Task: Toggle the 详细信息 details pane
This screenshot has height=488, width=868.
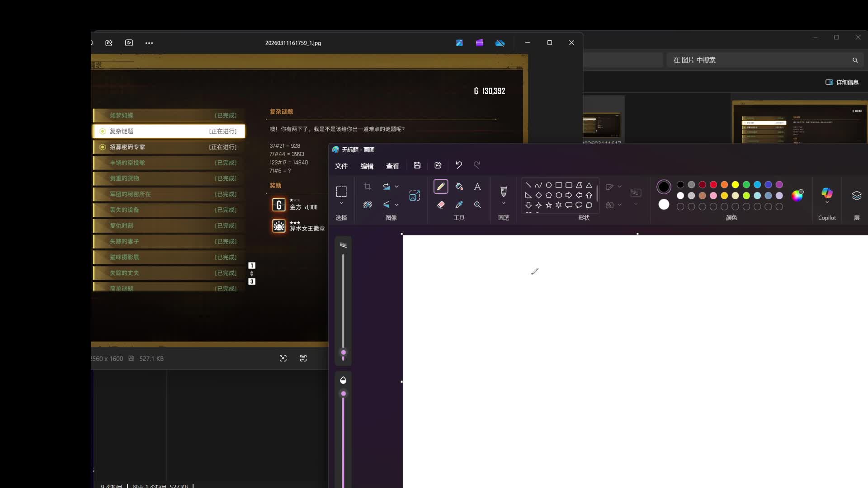Action: point(842,82)
